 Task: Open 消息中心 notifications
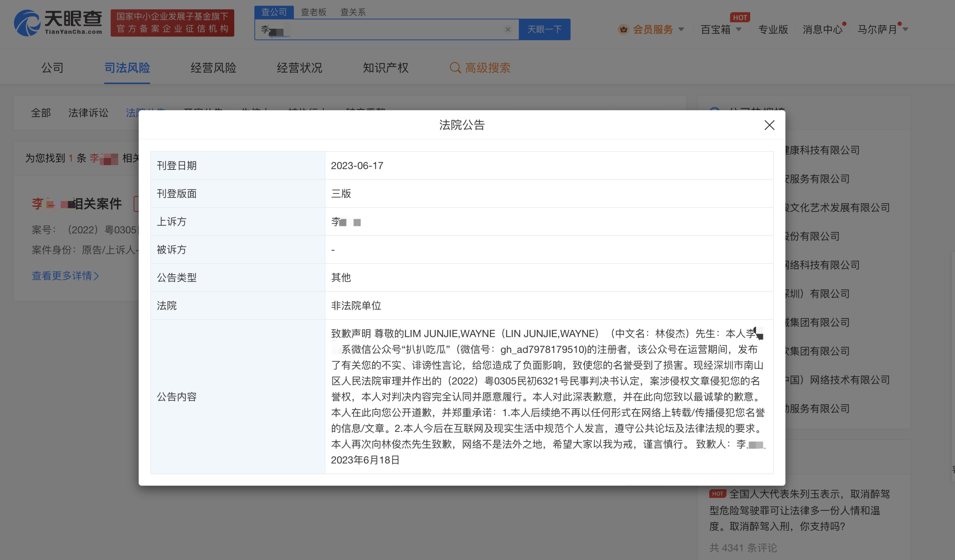822,29
